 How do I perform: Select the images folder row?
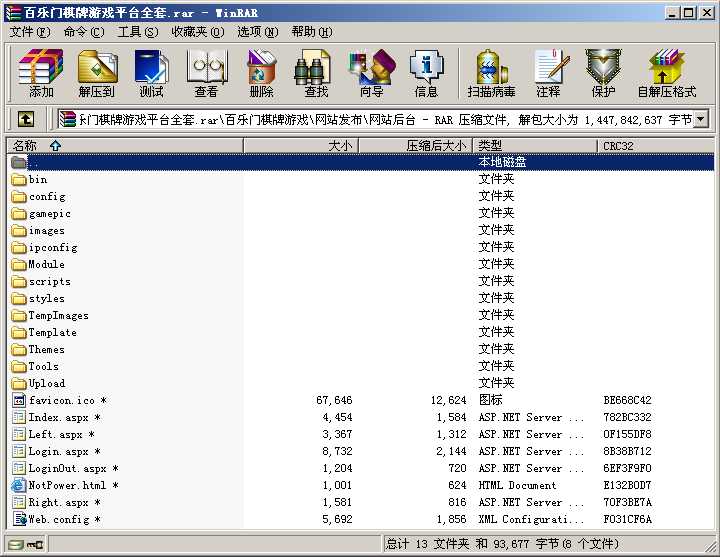tap(361, 231)
